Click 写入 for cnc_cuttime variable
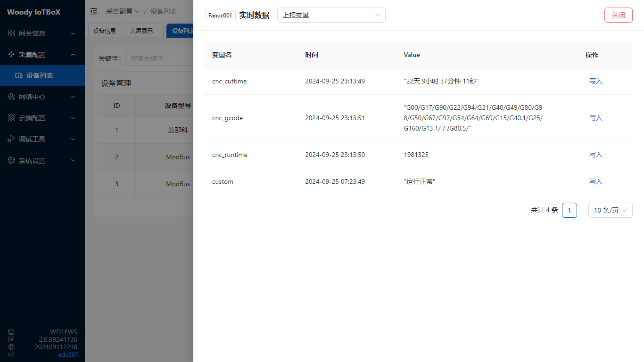 click(595, 81)
